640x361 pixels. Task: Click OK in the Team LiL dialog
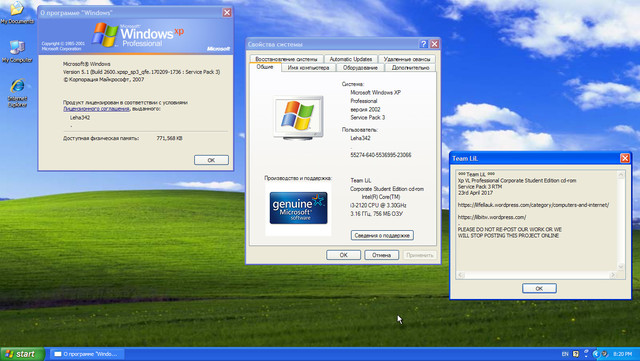point(539,288)
